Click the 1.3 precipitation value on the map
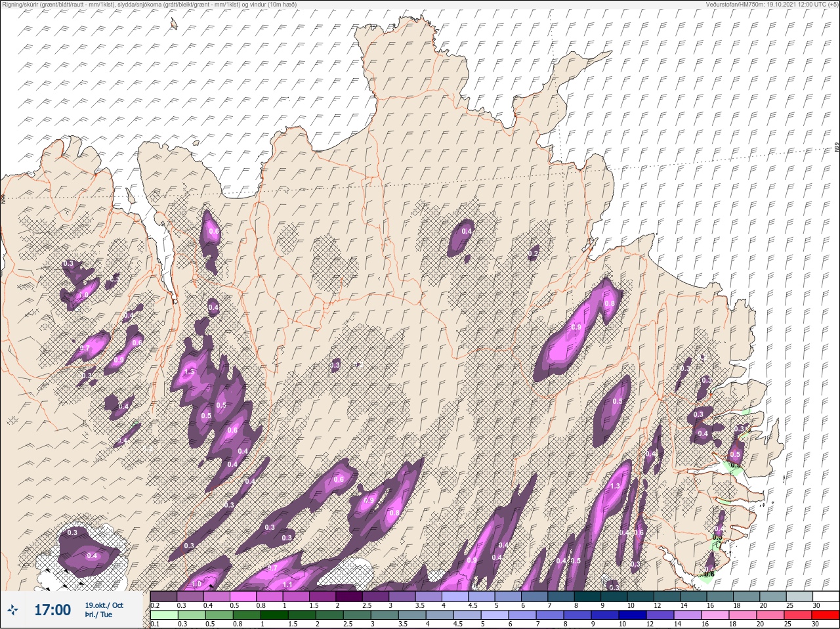The image size is (840, 629). [x=615, y=487]
